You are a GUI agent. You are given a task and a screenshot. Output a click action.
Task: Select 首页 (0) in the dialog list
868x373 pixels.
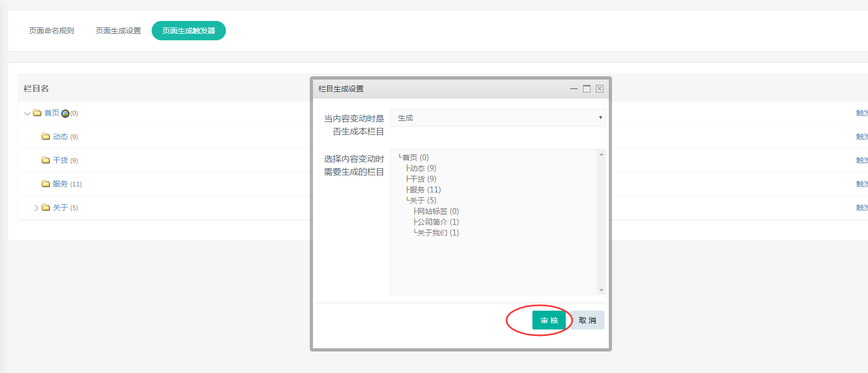pyautogui.click(x=414, y=157)
